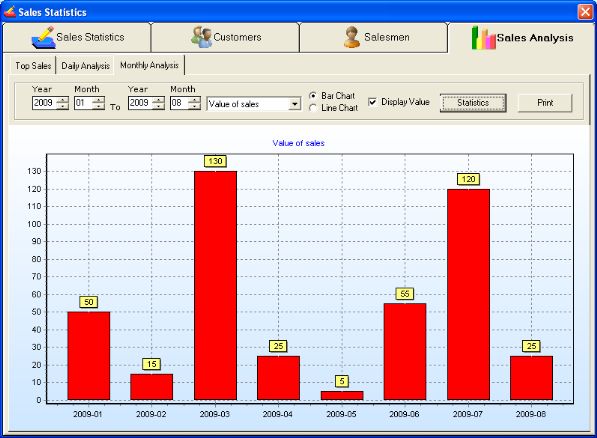Increase the start Year spinner value

pyautogui.click(x=62, y=100)
